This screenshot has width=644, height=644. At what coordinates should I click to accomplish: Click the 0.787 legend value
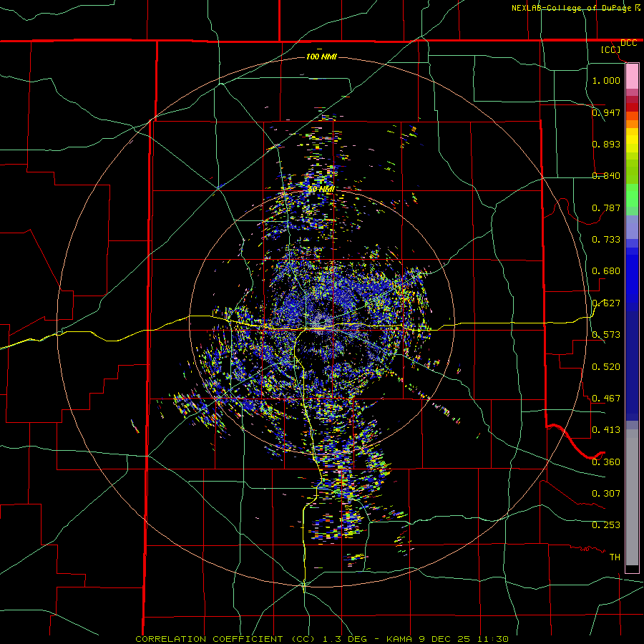tap(606, 208)
